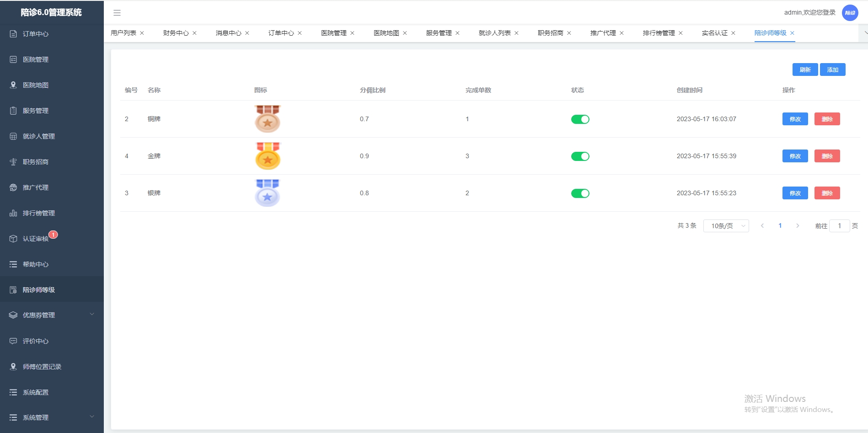868x433 pixels.
Task: Close the 医院管理 tab
Action: click(352, 33)
